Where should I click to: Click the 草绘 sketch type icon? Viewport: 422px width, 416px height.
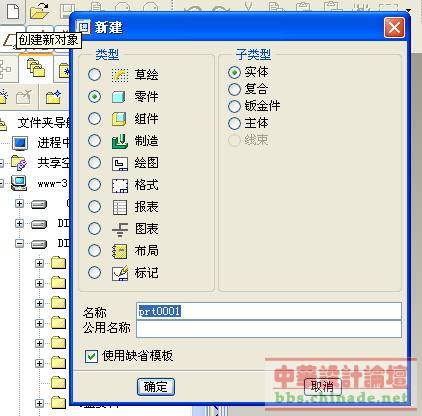(120, 75)
